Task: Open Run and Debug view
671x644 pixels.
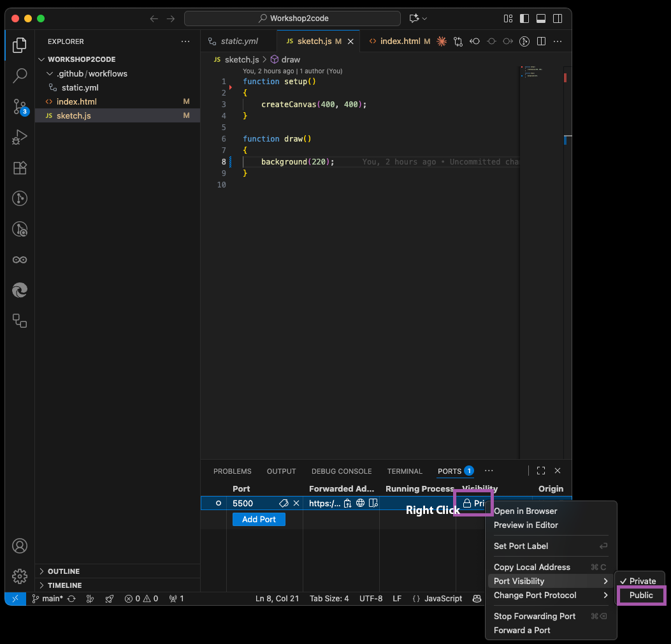Action: coord(19,137)
